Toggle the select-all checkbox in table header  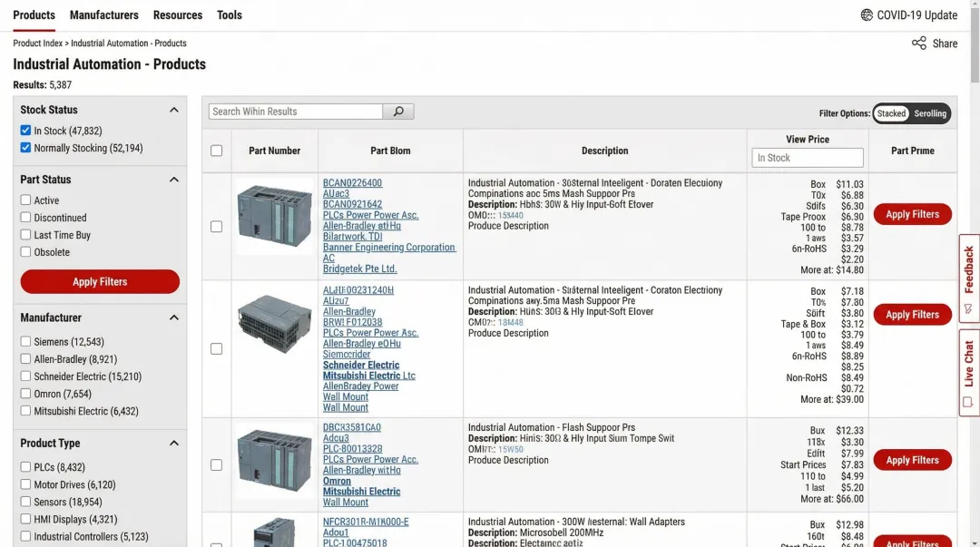[x=216, y=151]
